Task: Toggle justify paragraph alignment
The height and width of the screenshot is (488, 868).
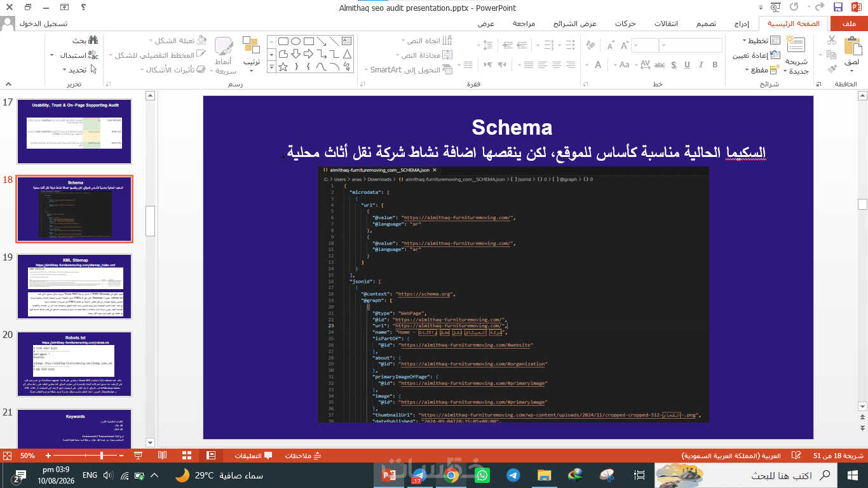Action: pyautogui.click(x=529, y=64)
